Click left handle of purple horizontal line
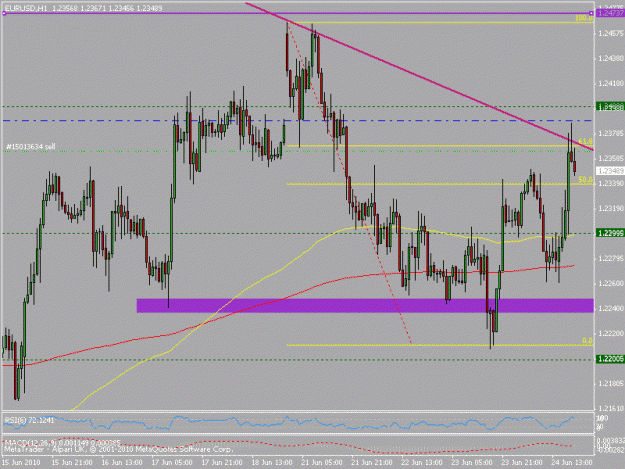This screenshot has height=469, width=625. pos(4,14)
